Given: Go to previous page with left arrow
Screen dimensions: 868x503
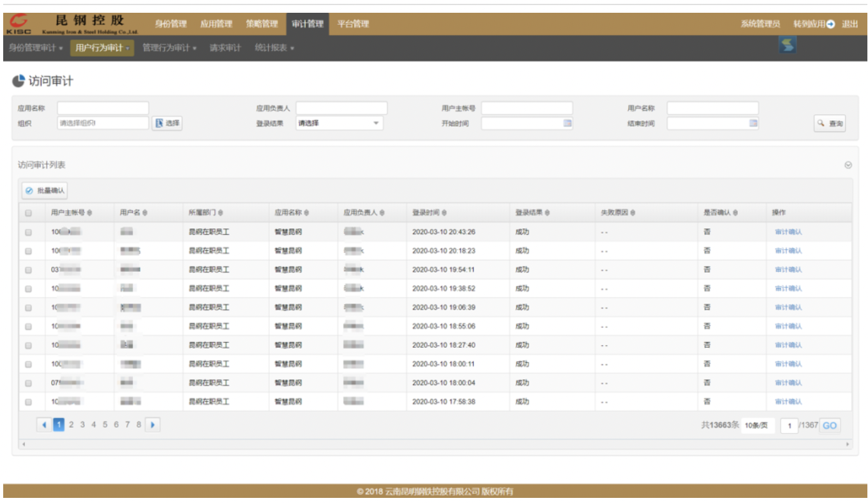Looking at the screenshot, I should click(44, 424).
